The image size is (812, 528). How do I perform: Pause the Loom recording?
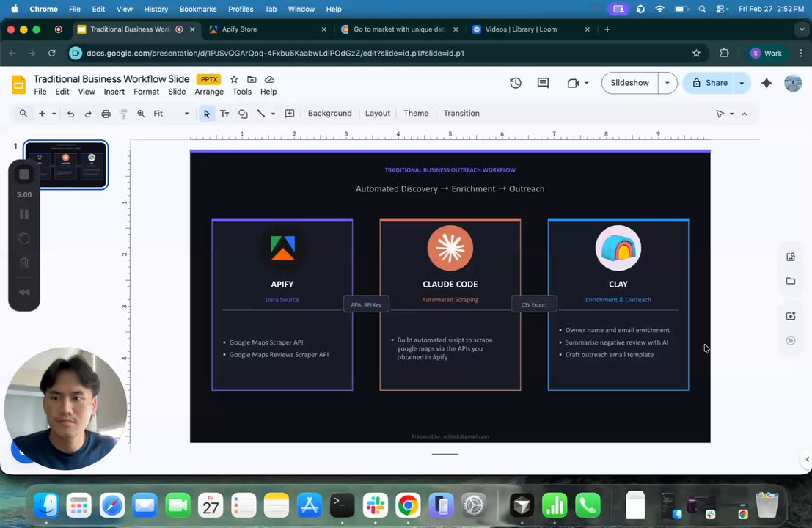[23, 214]
